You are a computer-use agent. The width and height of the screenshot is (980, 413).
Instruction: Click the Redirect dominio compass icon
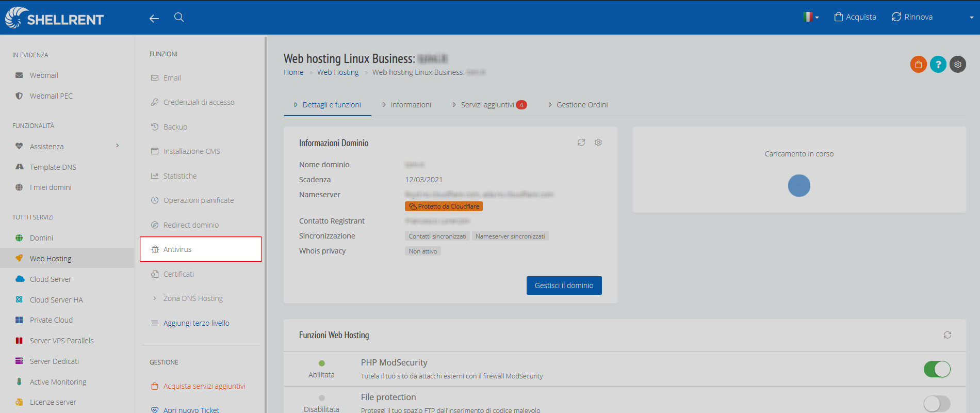[x=155, y=225]
